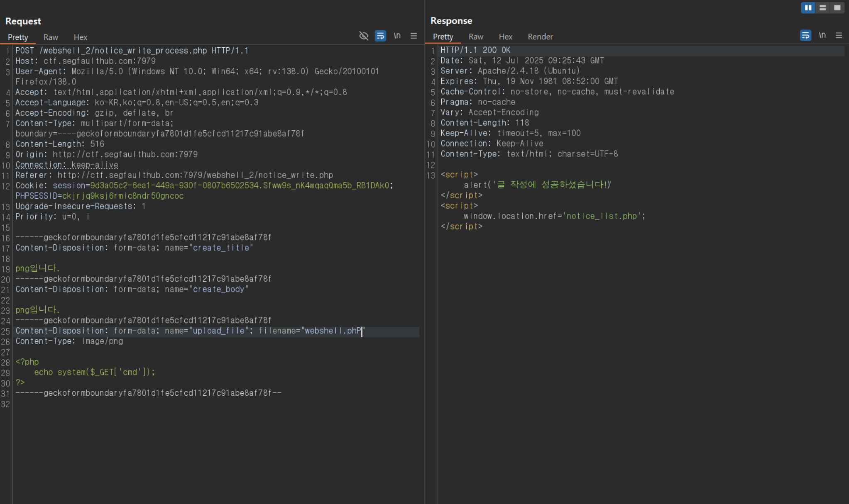Click the Upgrade-Insecure-Requests header

[81, 206]
